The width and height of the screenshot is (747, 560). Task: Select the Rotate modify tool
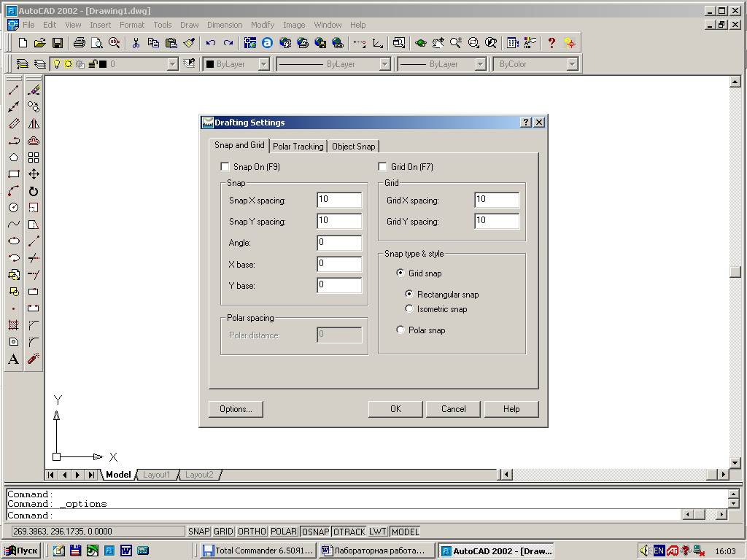point(34,191)
